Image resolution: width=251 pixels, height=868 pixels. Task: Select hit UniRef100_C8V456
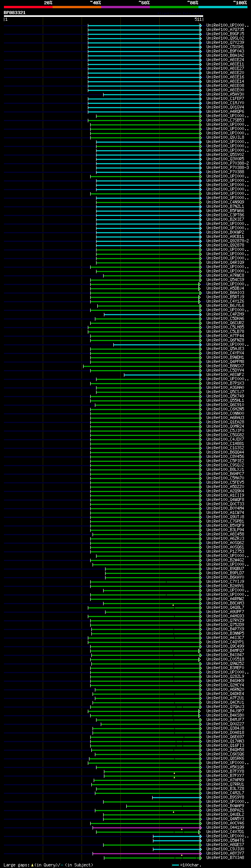coord(225,456)
